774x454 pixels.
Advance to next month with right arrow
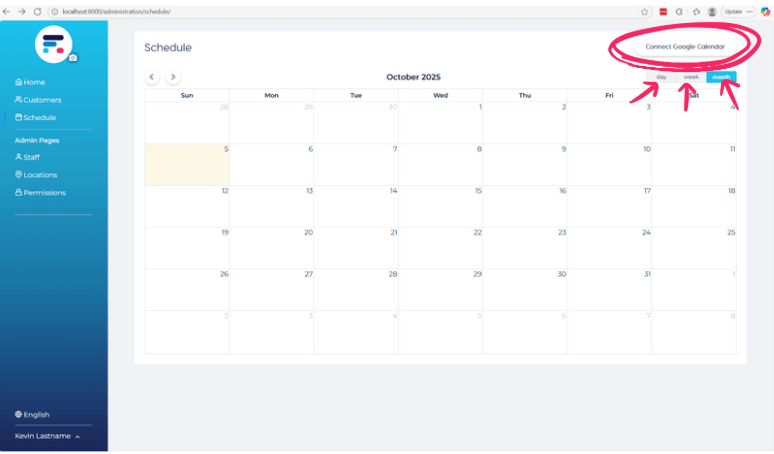pyautogui.click(x=173, y=77)
